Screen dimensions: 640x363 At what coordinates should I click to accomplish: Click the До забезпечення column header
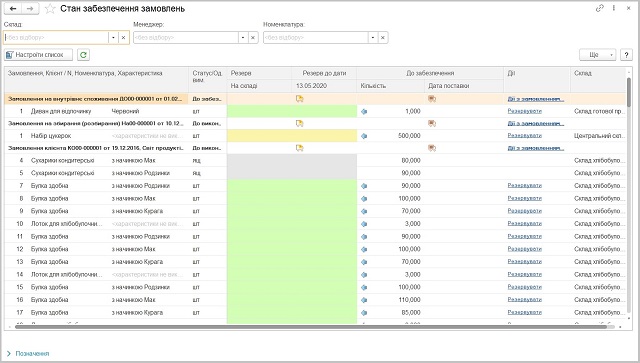tap(430, 73)
